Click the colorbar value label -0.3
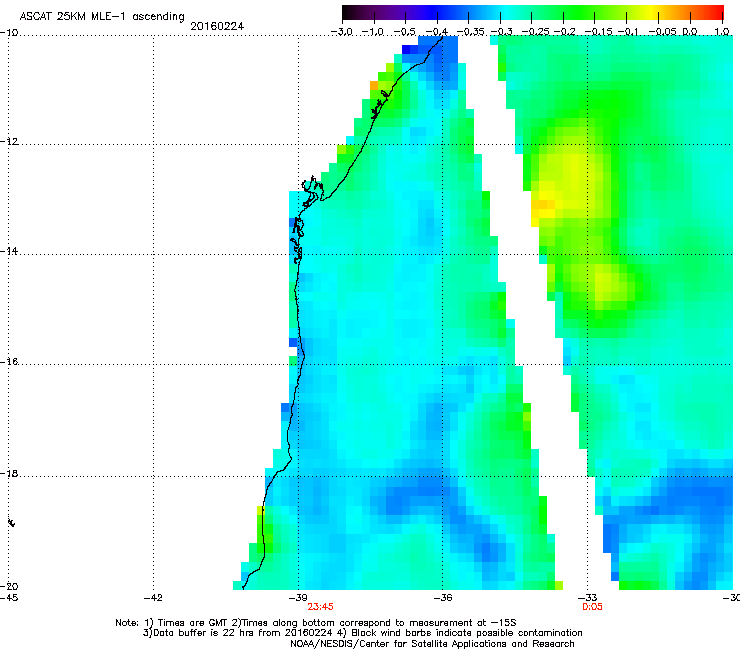 tap(501, 32)
